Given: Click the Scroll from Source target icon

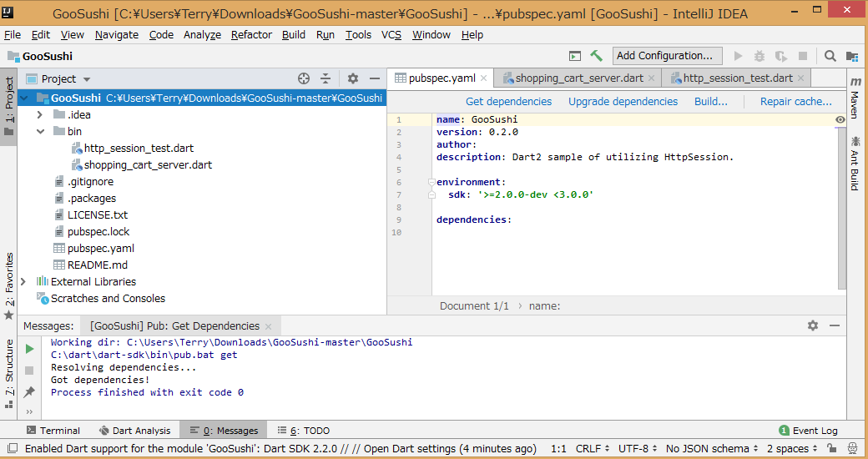Looking at the screenshot, I should coord(303,78).
